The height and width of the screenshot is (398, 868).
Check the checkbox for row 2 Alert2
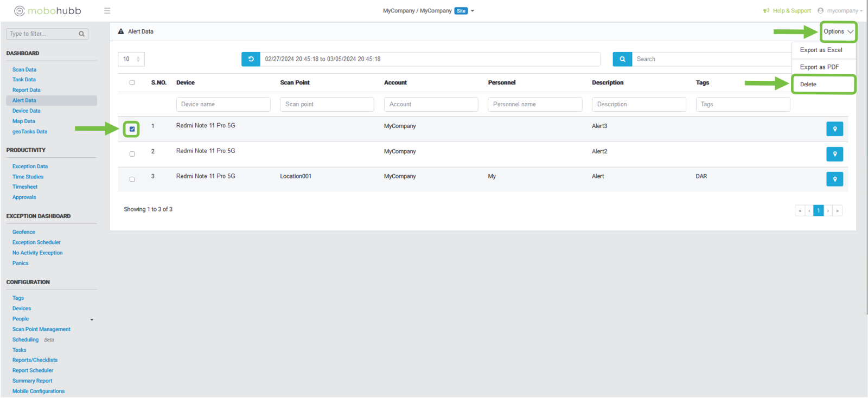[x=132, y=154]
